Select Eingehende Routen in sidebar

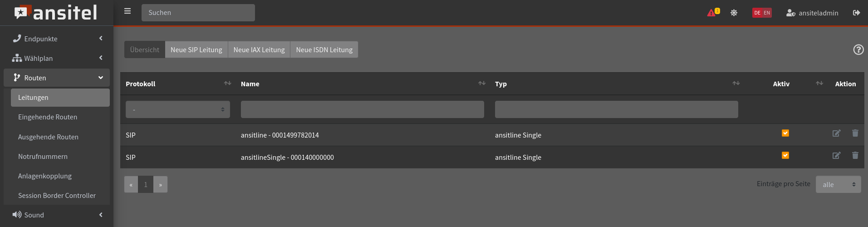click(48, 117)
